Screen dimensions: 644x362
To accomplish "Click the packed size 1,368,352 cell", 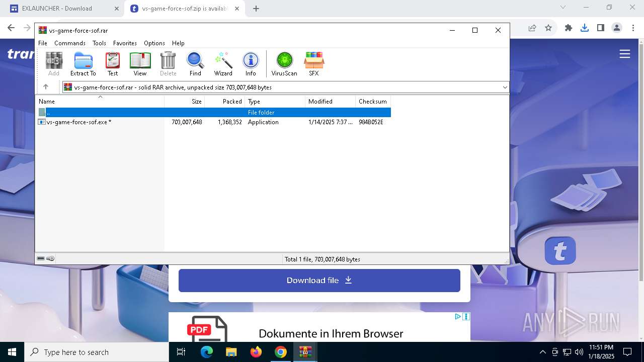I will point(230,122).
